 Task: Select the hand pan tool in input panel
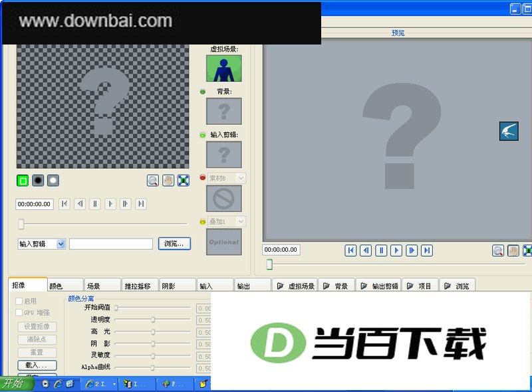click(x=168, y=181)
